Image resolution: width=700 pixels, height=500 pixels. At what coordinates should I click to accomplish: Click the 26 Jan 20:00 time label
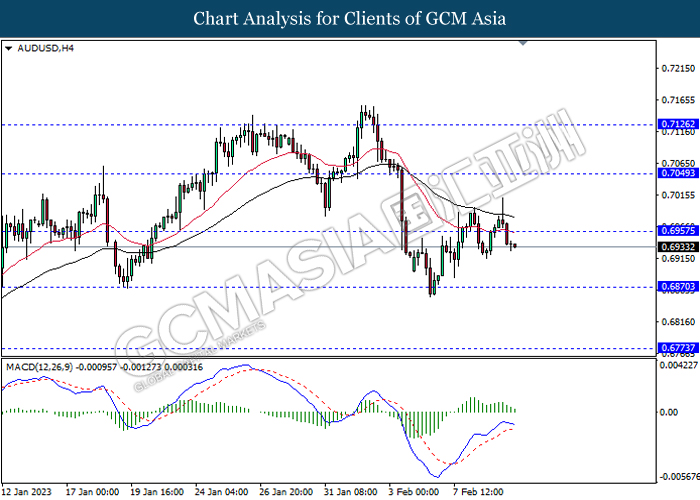[286, 492]
